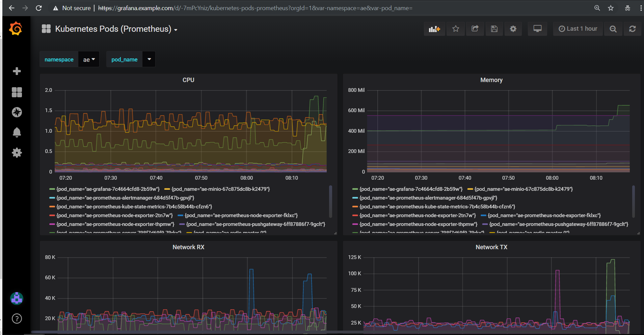
Task: Expand the pod_name variable dropdown
Action: 149,59
